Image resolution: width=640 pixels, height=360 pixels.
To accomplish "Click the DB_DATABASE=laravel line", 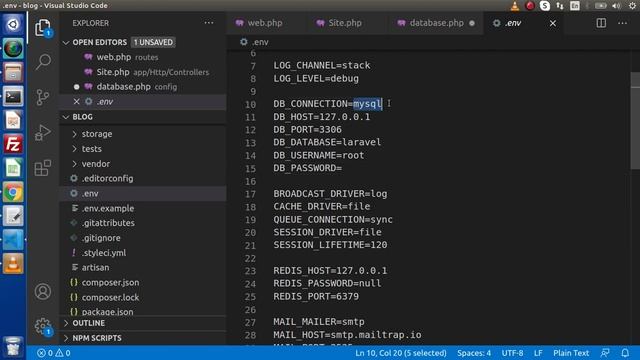I will point(327,142).
